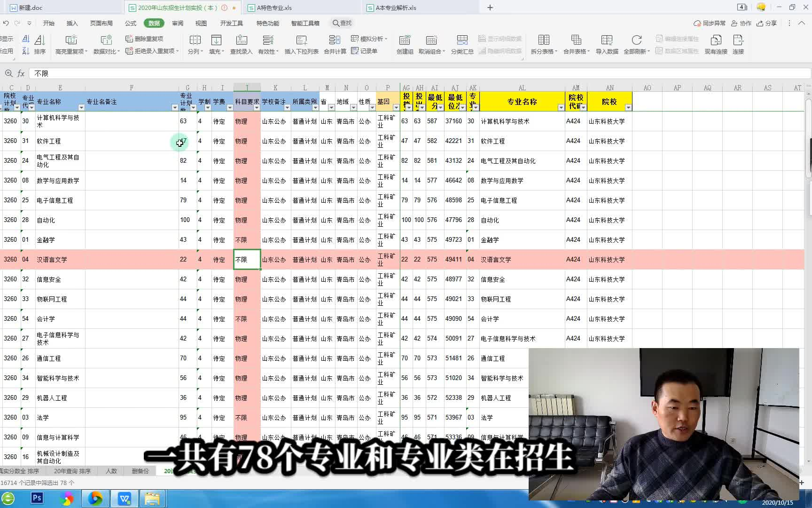
Task: Click 填充 fill icon
Action: 216,45
